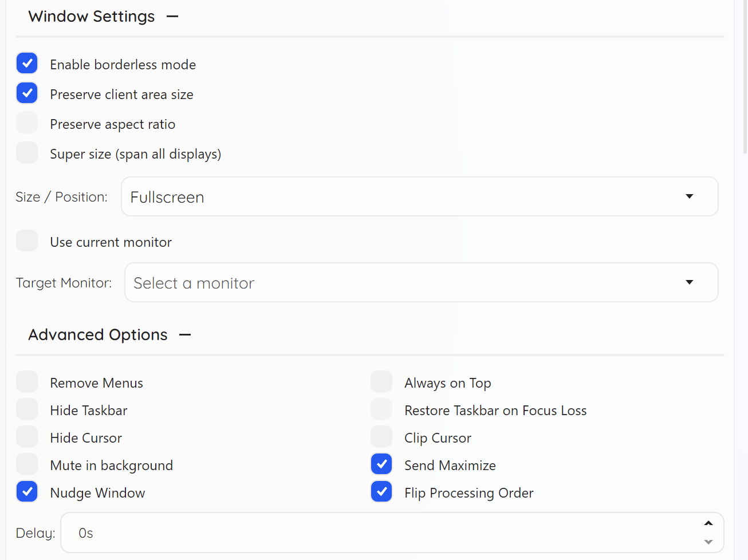
Task: Tick Use current monitor checkbox
Action: pyautogui.click(x=27, y=241)
